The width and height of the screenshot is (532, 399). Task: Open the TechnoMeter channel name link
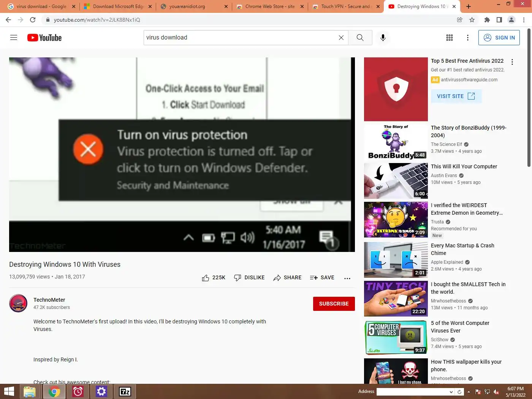pyautogui.click(x=49, y=300)
